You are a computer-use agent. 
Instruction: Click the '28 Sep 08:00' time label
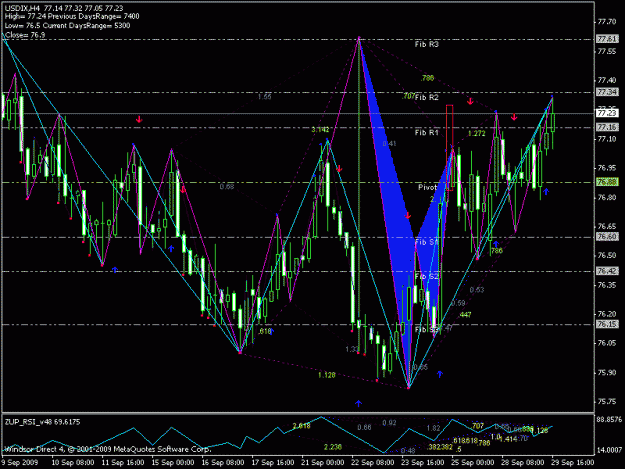pyautogui.click(x=523, y=463)
